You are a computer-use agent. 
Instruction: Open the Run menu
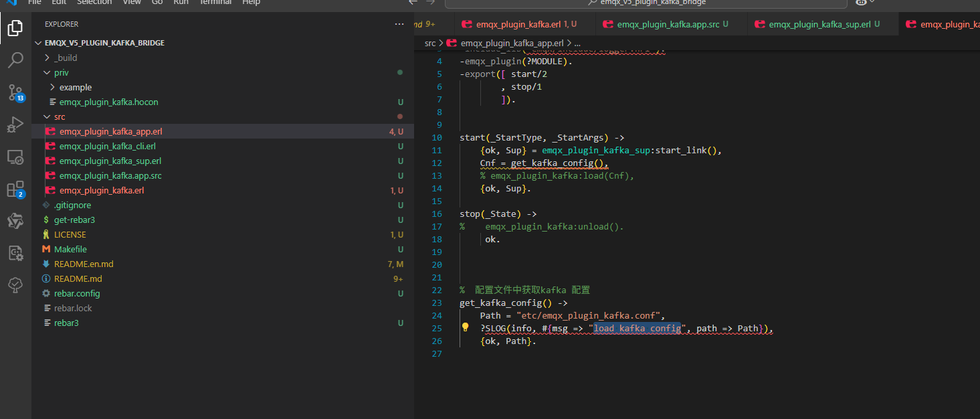(181, 3)
